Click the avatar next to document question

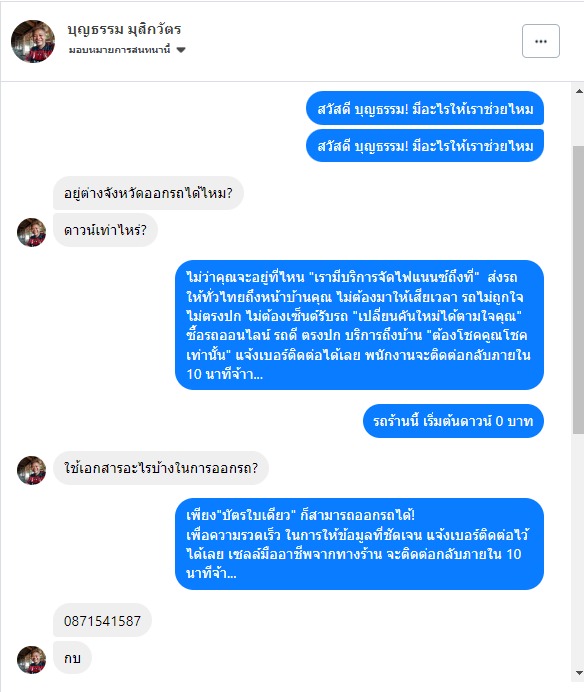click(x=31, y=470)
